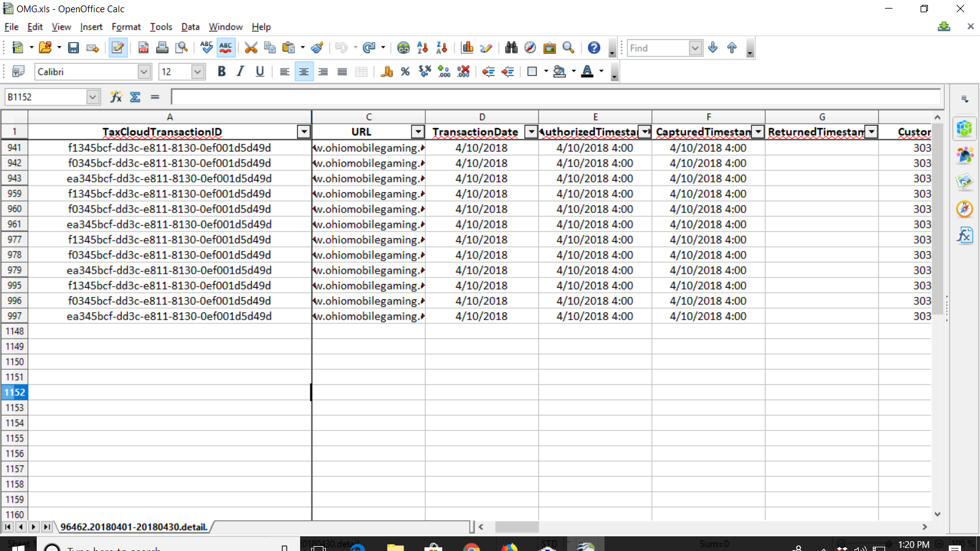Select the 96462.20180401-20180430.detail sheet tab
The width and height of the screenshot is (980, 551).
[134, 527]
